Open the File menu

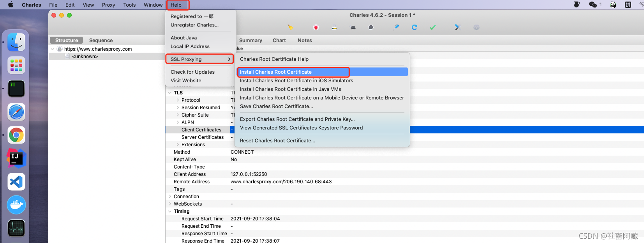tap(53, 5)
